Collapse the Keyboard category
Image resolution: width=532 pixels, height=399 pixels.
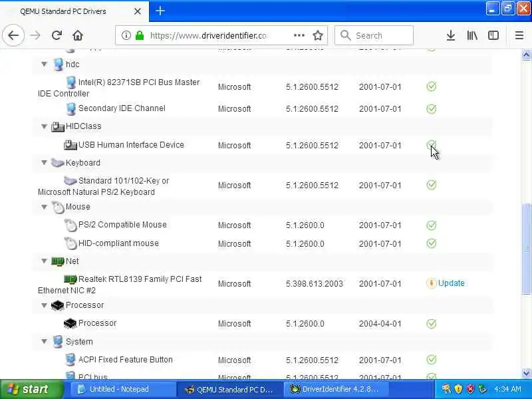[x=44, y=162]
